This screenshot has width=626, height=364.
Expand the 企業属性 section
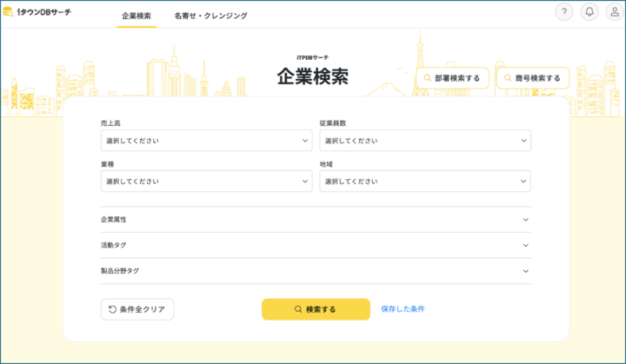click(315, 220)
